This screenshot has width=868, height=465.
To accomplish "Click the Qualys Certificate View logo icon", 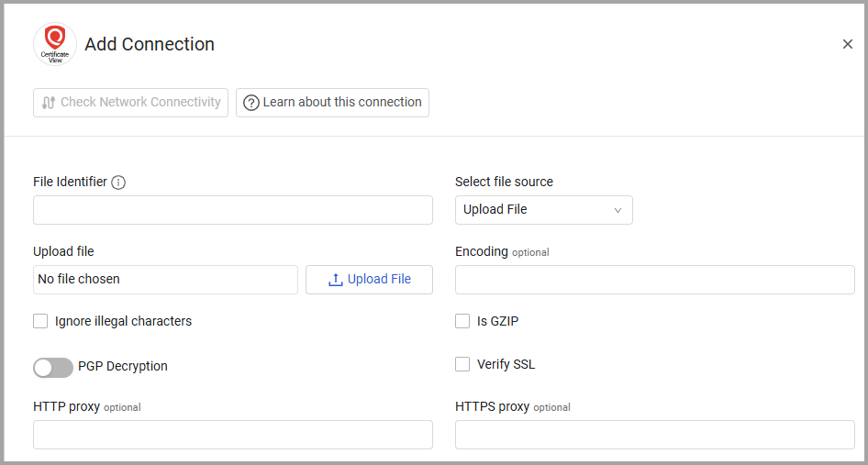I will (55, 44).
